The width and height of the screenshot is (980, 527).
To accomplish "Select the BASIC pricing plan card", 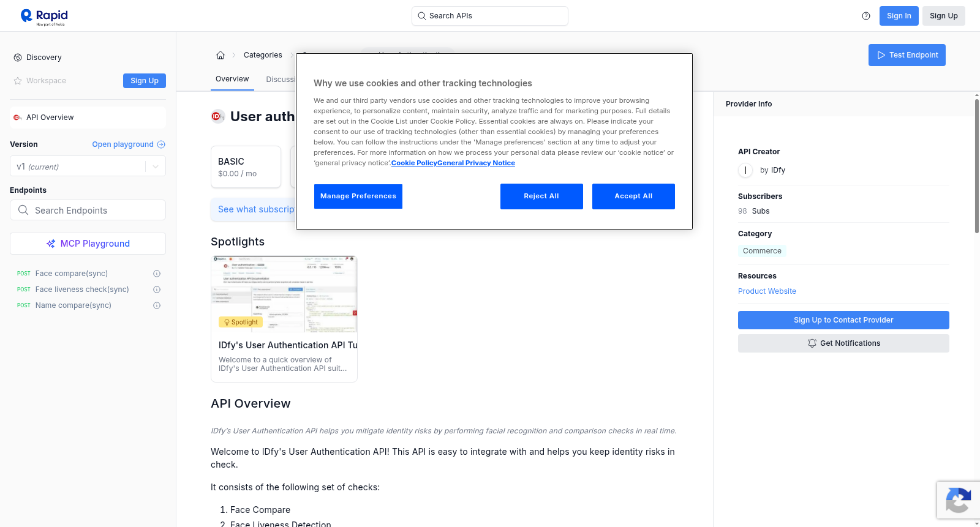I will click(x=246, y=166).
